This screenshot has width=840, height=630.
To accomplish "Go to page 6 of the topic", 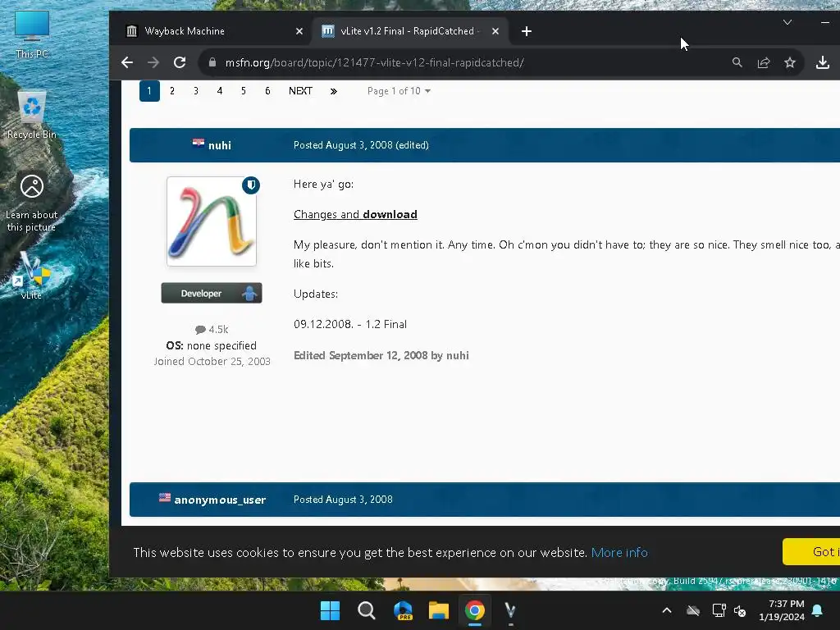I will pyautogui.click(x=267, y=91).
